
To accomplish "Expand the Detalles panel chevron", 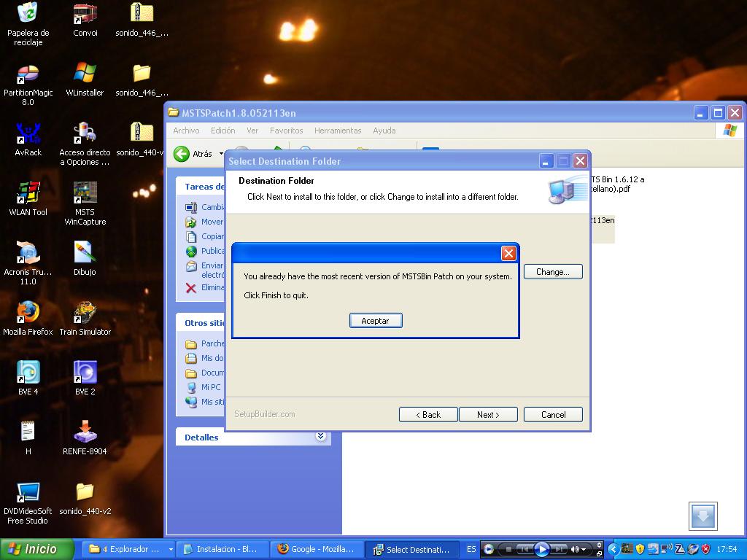I will (320, 437).
